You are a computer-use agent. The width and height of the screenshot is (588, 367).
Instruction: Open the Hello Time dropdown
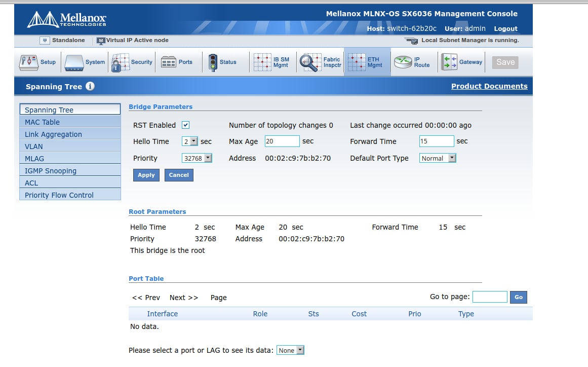tap(190, 141)
